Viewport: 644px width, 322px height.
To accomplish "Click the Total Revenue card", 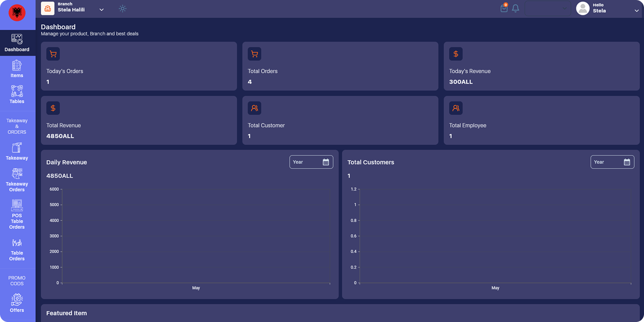I will click(139, 120).
